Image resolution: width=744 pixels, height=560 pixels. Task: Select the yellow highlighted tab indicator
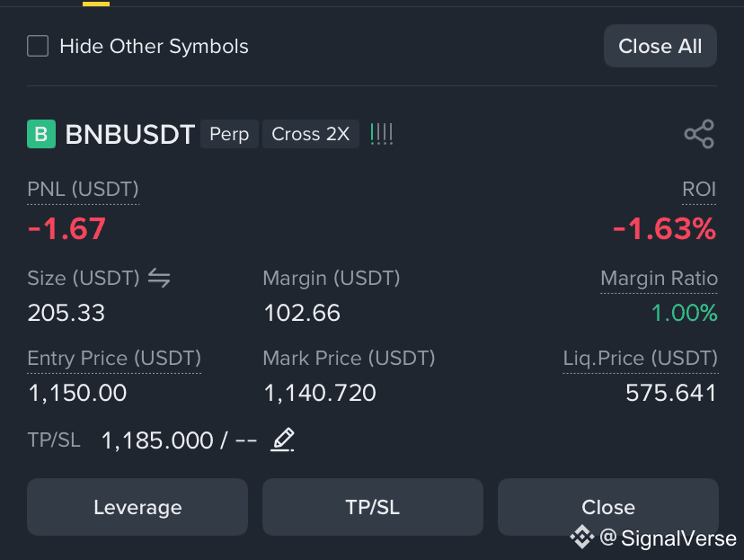click(x=96, y=4)
